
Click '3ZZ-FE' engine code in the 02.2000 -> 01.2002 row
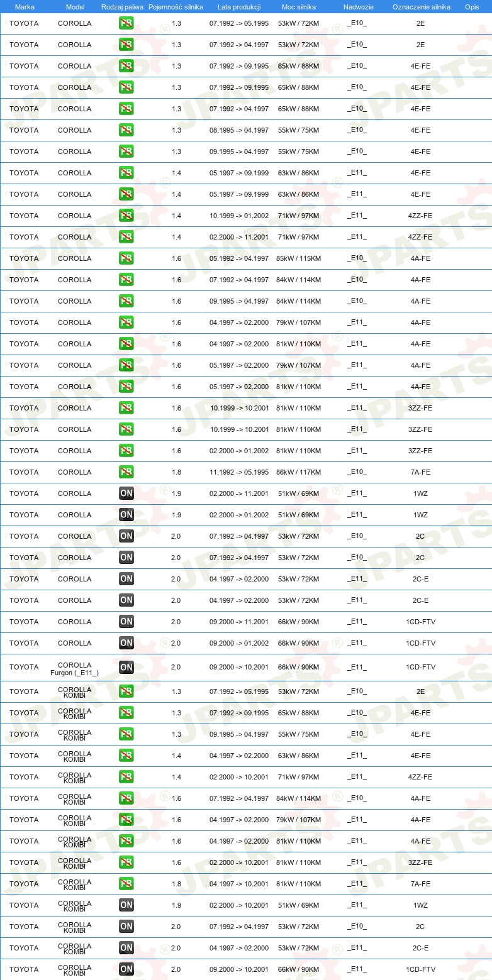[x=420, y=451]
